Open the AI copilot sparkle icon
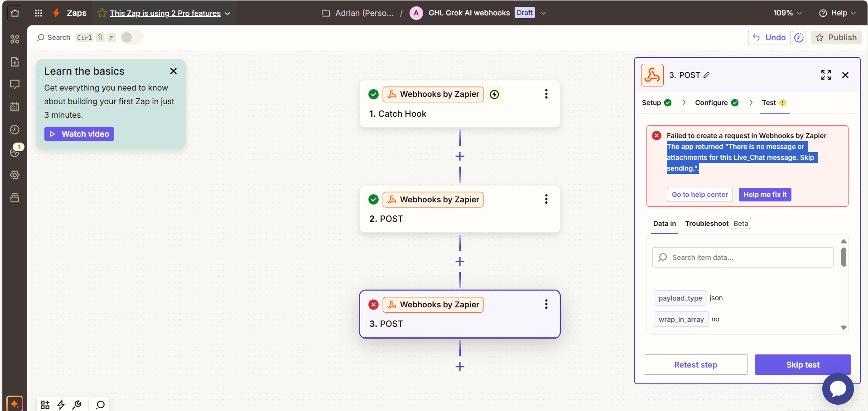868x411 pixels. [14, 403]
